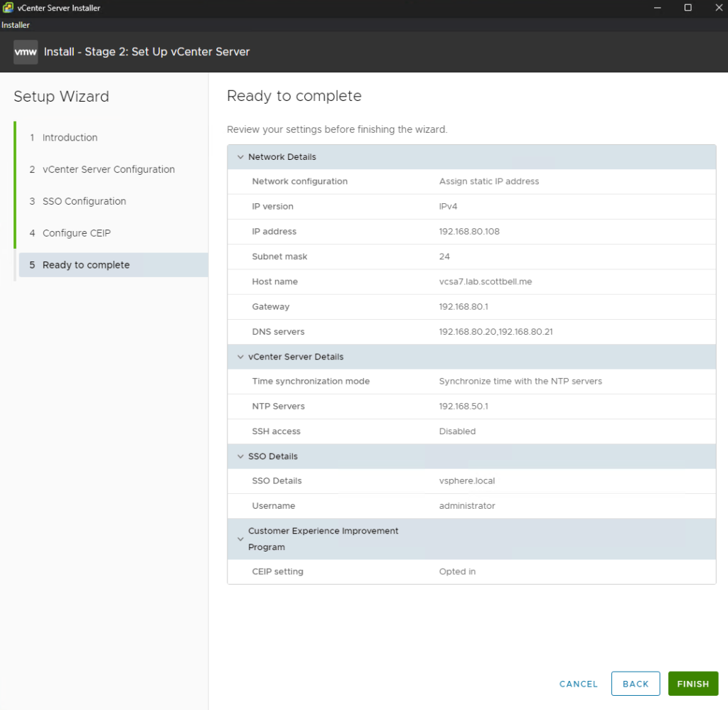Screen dimensions: 728x710
Task: Jump to SSO Configuration step
Action: coord(84,202)
